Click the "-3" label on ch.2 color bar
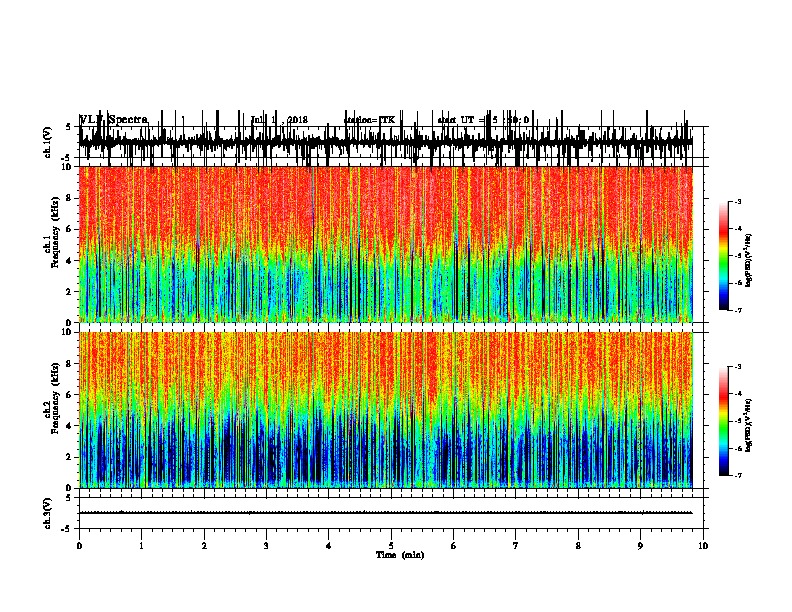 (738, 367)
